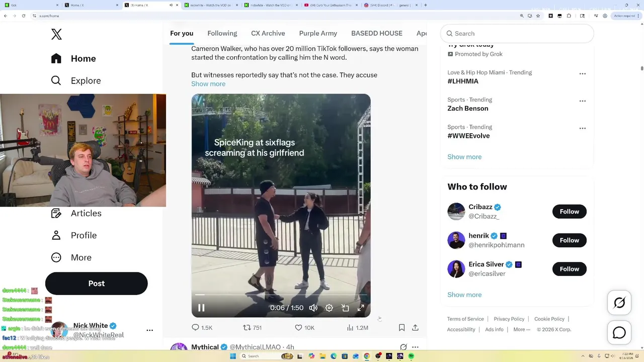Open the More menu in sidebar
This screenshot has width=644, height=362.
coord(71,257)
